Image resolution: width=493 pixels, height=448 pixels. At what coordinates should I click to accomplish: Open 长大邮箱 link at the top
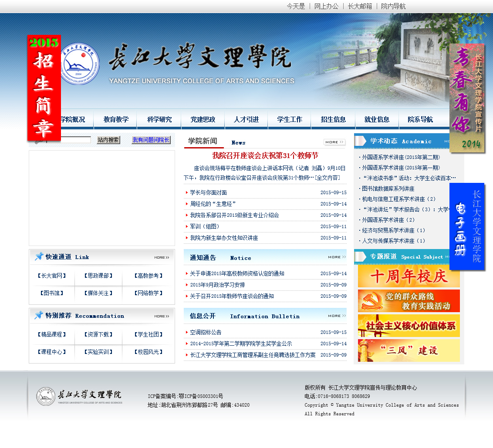pyautogui.click(x=360, y=6)
